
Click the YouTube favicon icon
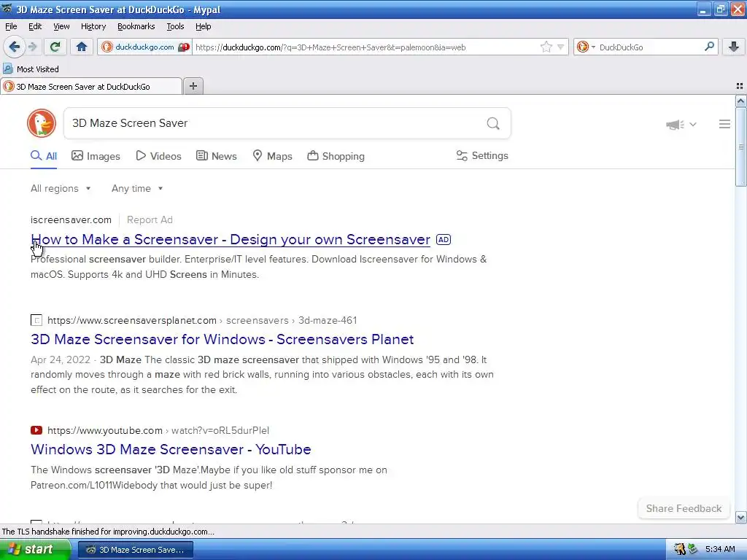point(36,430)
